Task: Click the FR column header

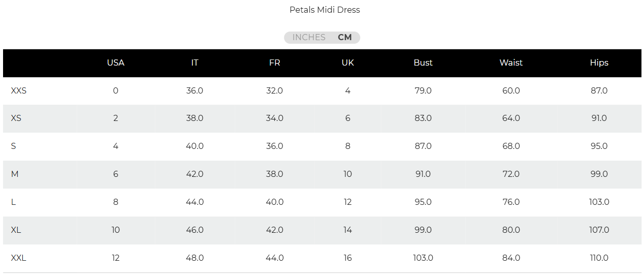Action: click(x=274, y=63)
